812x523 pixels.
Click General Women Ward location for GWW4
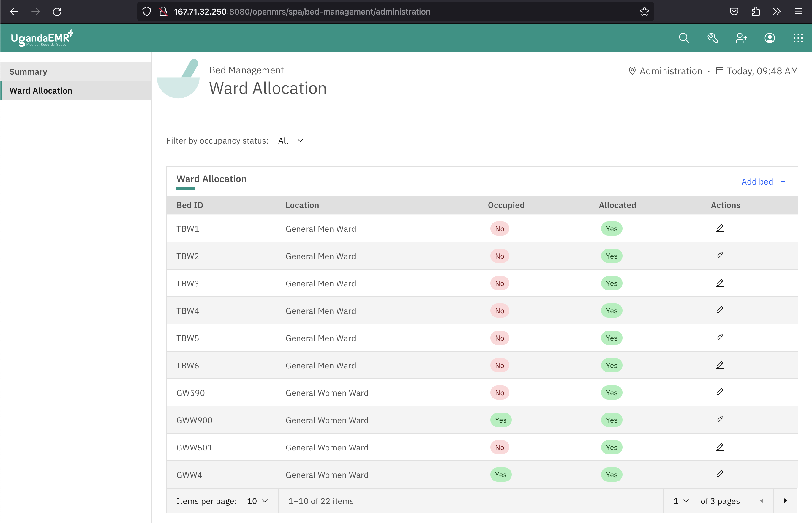click(327, 475)
